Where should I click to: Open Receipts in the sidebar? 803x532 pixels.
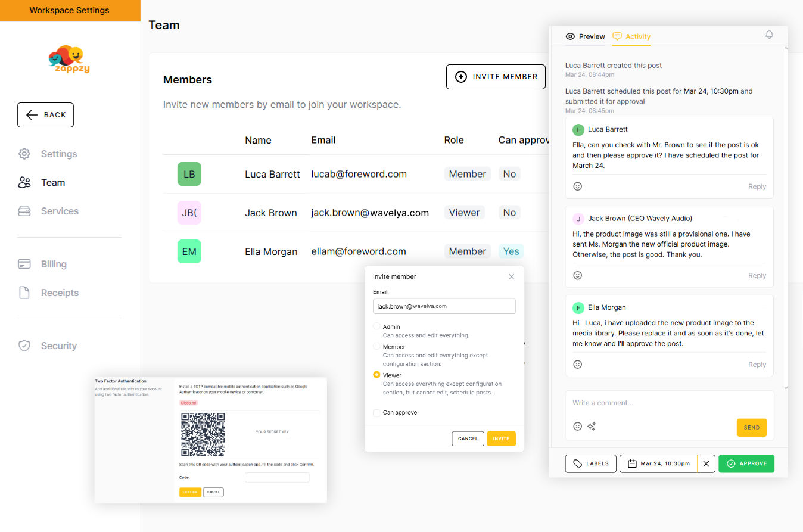click(60, 293)
